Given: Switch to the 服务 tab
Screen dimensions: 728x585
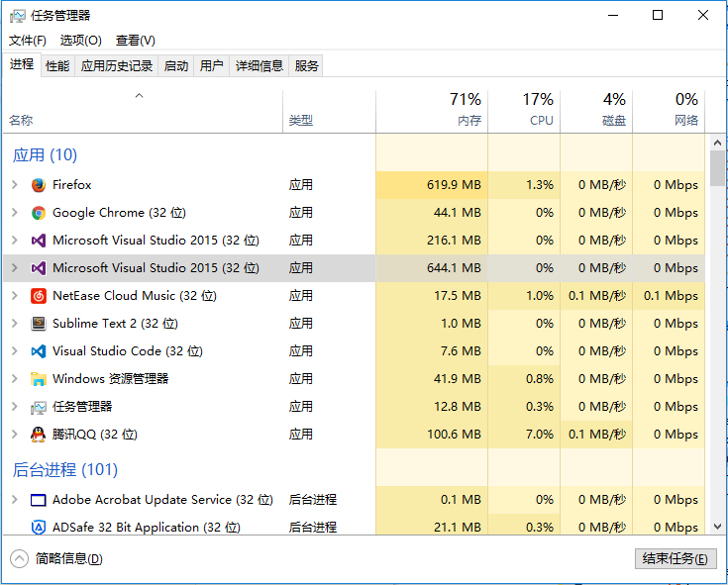Looking at the screenshot, I should (x=306, y=66).
